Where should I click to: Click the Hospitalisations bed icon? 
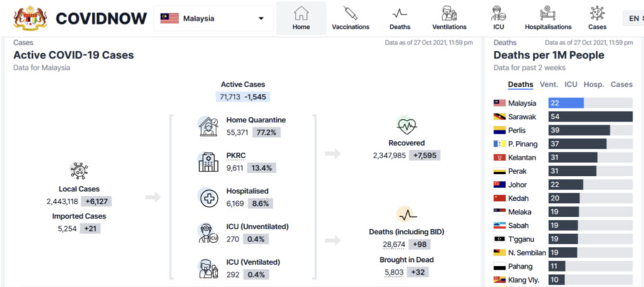point(548,13)
